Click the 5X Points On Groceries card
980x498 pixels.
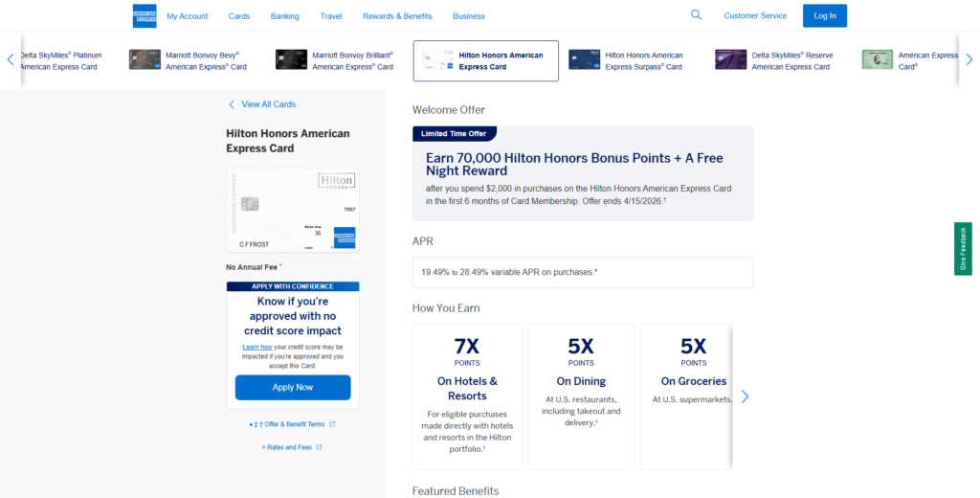(x=686, y=396)
